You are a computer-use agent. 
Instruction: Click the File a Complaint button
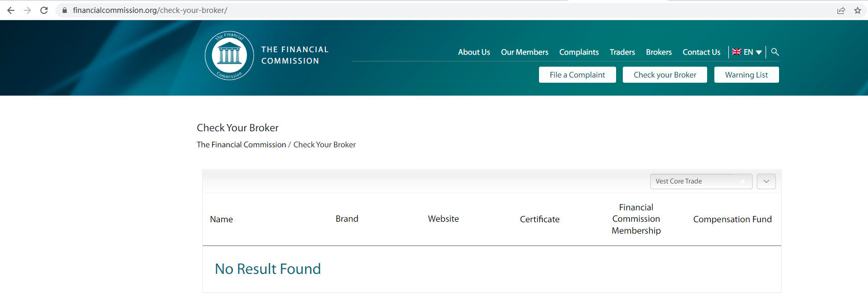577,75
